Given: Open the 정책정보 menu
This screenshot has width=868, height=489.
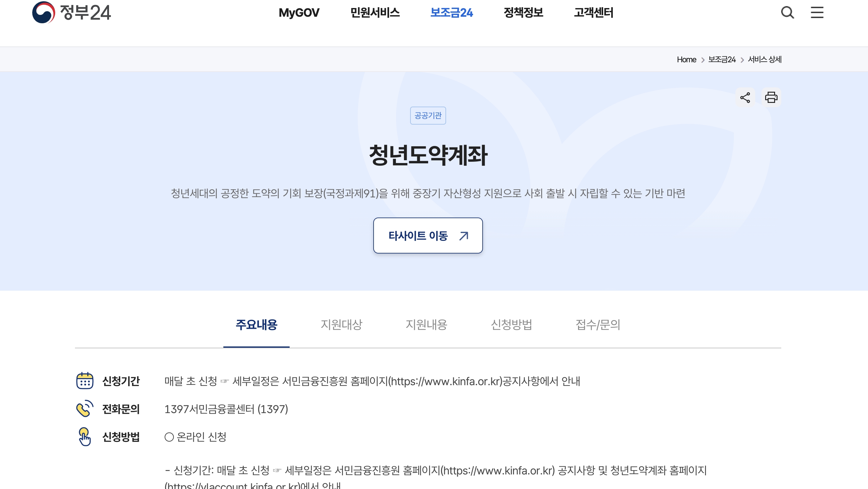Looking at the screenshot, I should click(523, 13).
